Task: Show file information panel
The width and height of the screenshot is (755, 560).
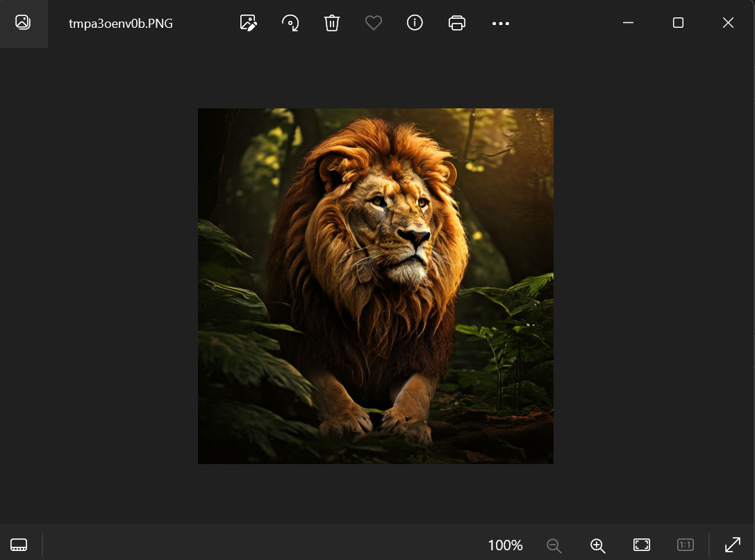Action: coord(415,23)
